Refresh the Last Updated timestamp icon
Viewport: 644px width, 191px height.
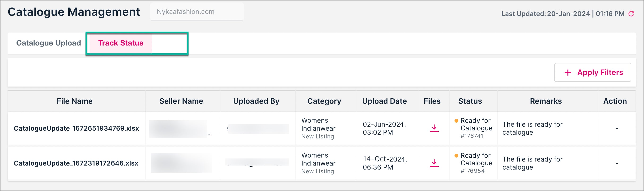point(631,14)
